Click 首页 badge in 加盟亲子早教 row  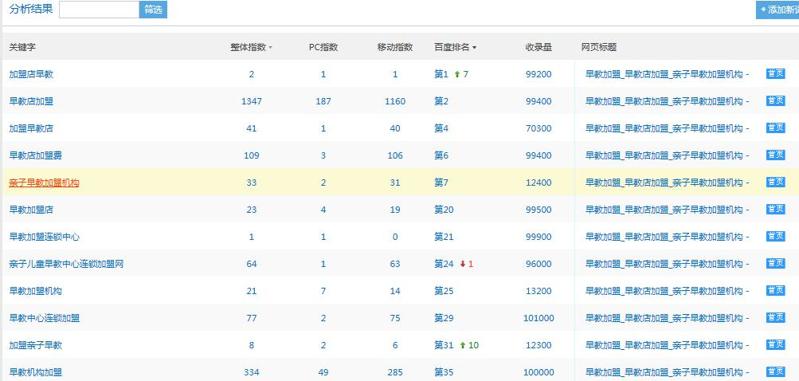pyautogui.click(x=776, y=344)
